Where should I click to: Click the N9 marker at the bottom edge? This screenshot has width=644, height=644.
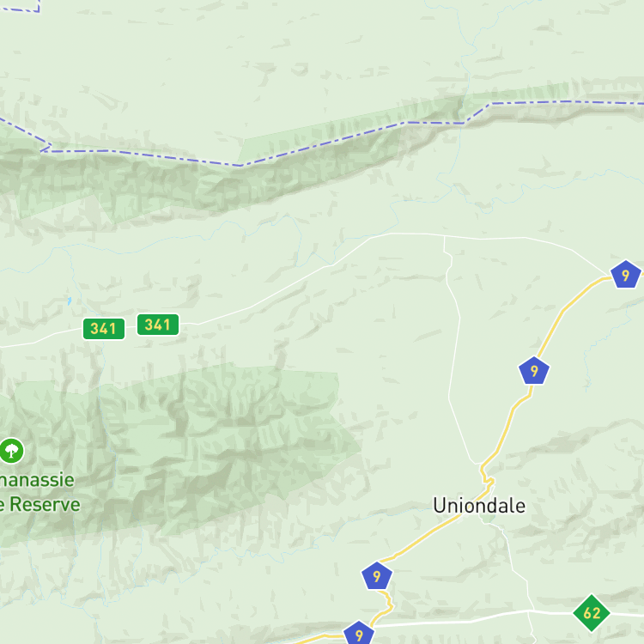tap(359, 633)
